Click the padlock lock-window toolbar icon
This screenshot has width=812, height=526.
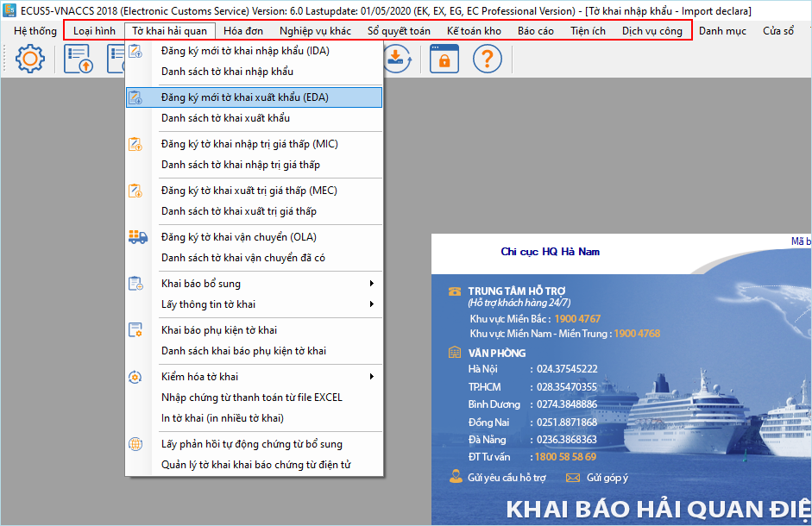pos(444,59)
